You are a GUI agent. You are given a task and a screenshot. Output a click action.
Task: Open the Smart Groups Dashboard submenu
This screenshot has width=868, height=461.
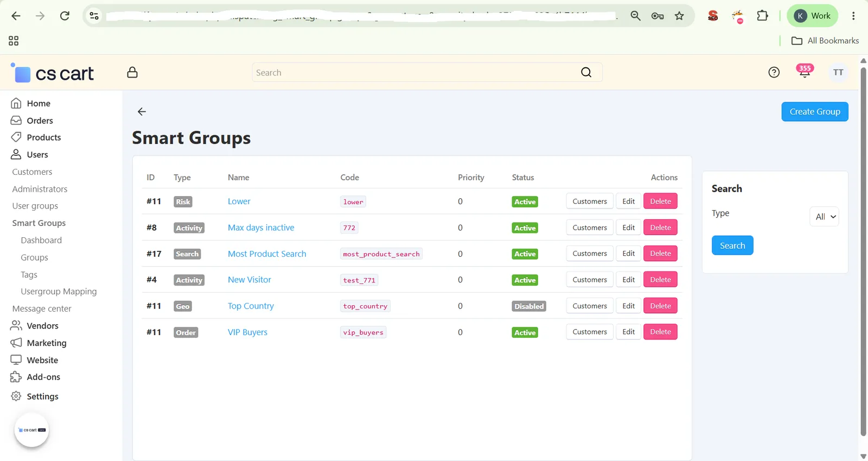(x=41, y=240)
